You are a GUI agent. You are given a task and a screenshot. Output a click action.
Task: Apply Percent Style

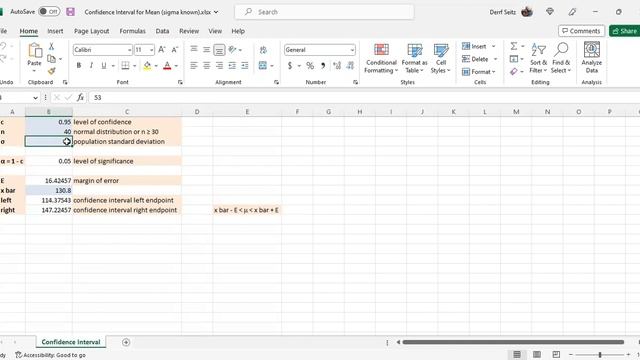tap(310, 65)
